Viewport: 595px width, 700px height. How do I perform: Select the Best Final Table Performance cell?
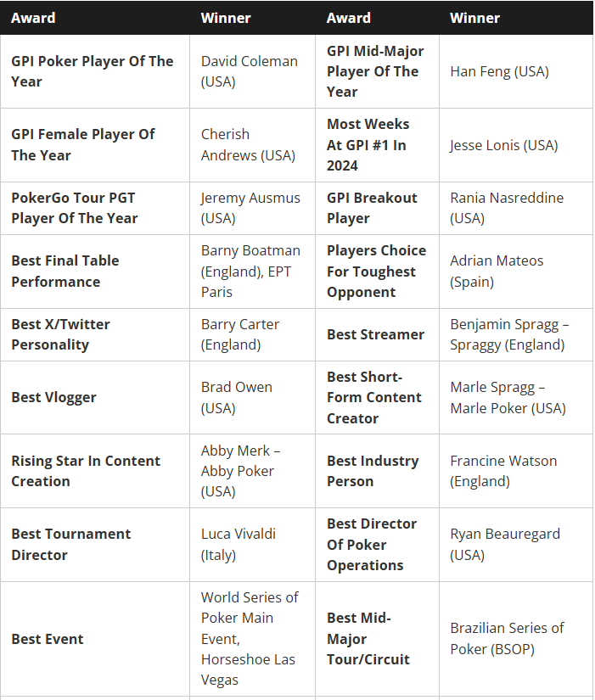pos(65,271)
